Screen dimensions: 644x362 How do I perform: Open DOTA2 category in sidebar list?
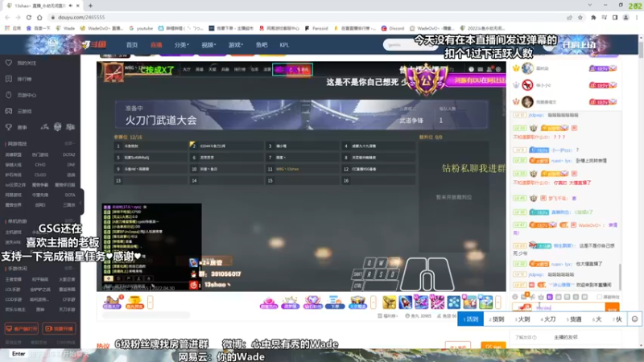point(68,154)
